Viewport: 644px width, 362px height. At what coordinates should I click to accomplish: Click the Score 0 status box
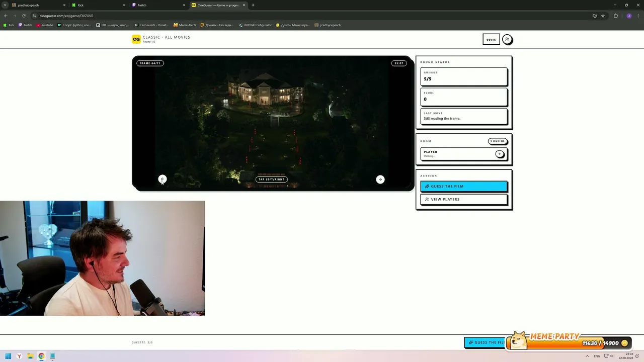pyautogui.click(x=464, y=97)
